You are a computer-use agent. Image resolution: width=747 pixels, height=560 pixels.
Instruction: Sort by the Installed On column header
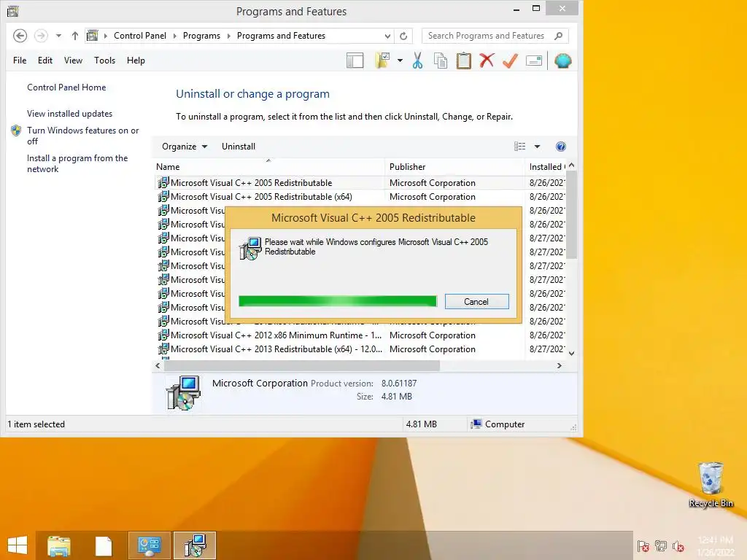(x=546, y=167)
